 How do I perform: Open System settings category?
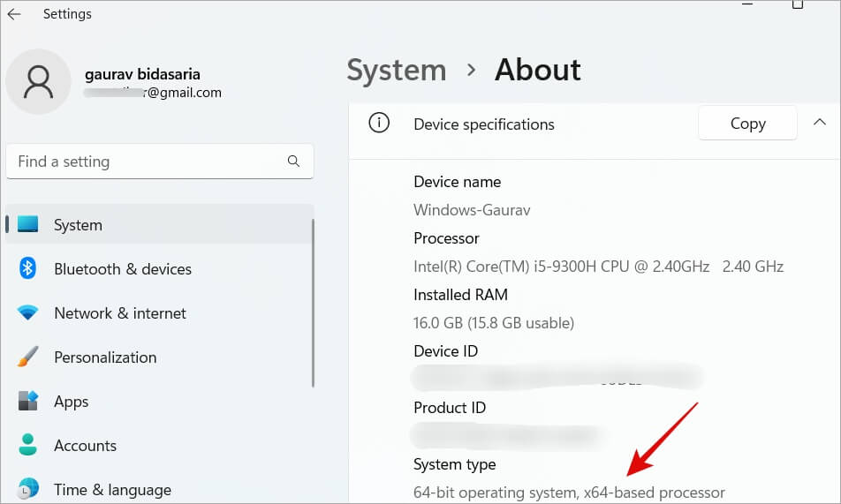(159, 225)
